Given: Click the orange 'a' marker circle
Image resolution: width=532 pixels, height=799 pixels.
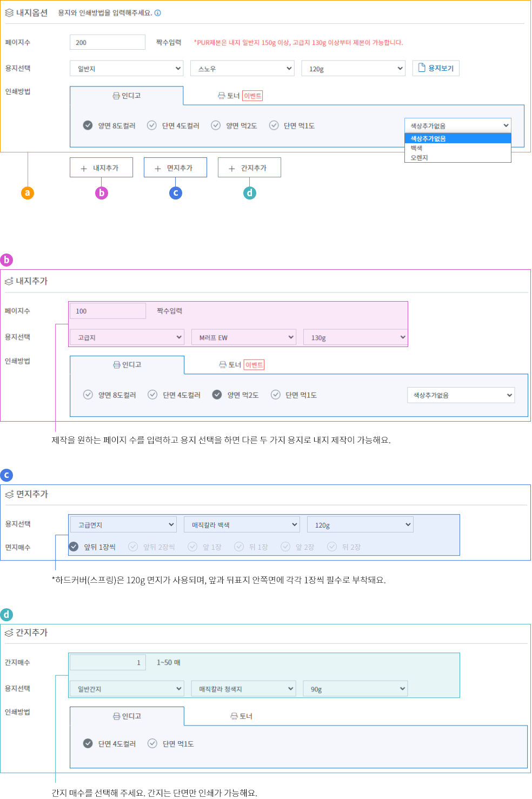Looking at the screenshot, I should click(x=28, y=193).
